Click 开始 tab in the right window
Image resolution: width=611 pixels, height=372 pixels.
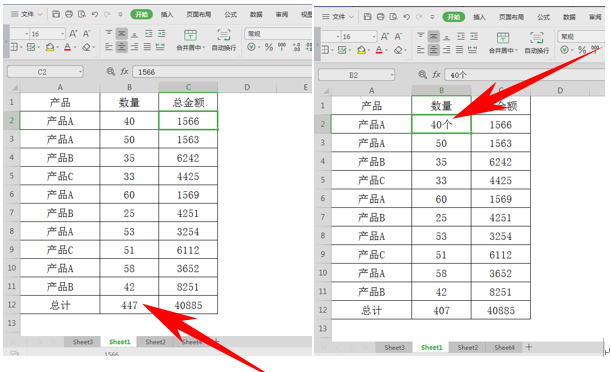coord(454,17)
